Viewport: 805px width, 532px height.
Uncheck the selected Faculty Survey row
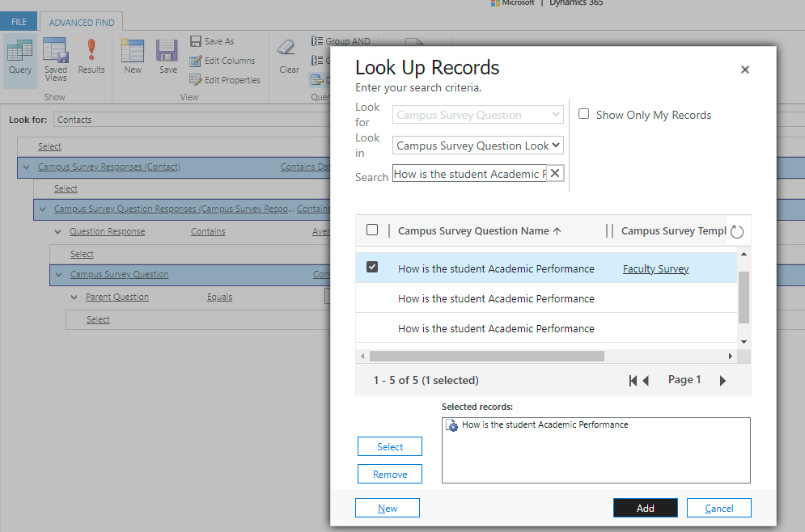372,268
